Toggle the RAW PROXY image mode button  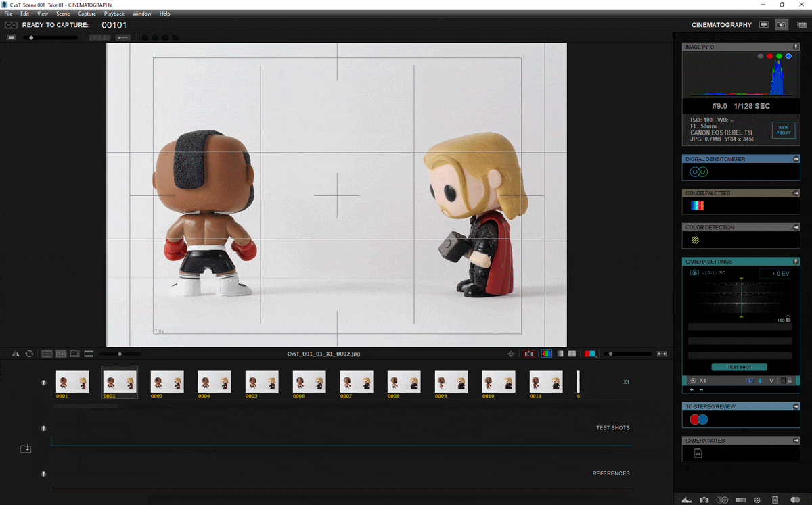[x=783, y=130]
